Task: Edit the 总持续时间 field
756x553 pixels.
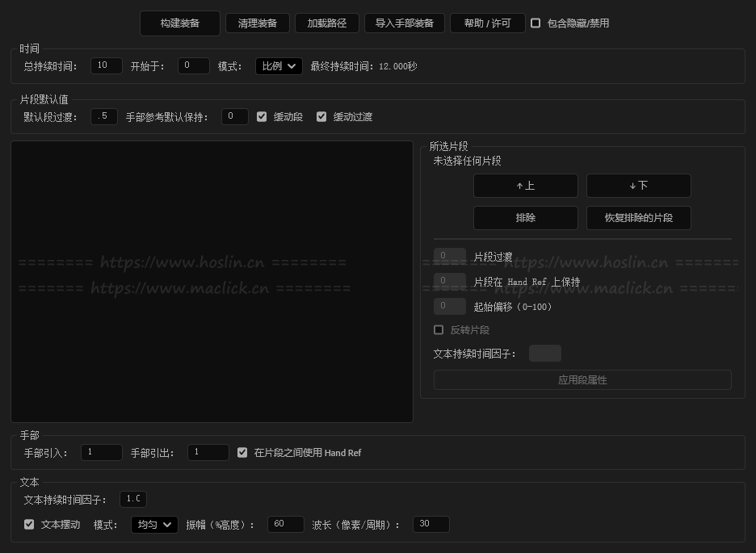Action: 106,65
